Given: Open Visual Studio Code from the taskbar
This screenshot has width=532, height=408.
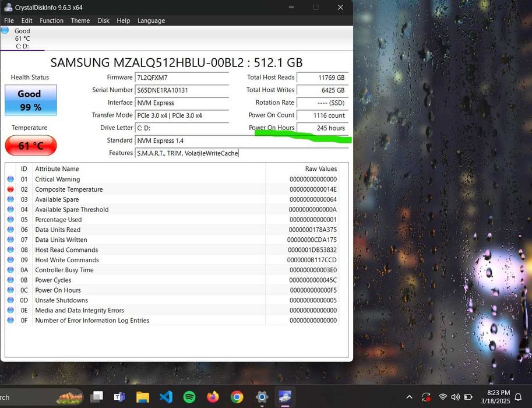Looking at the screenshot, I should pyautogui.click(x=166, y=396).
